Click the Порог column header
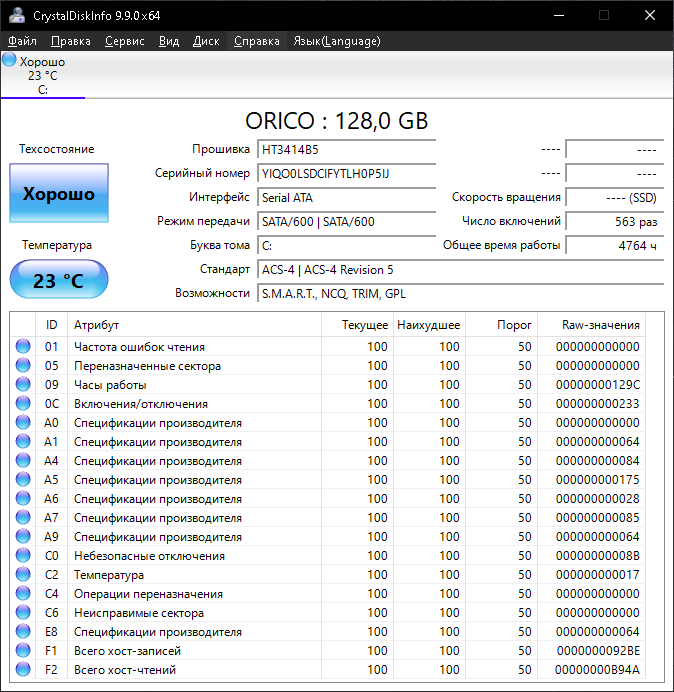674x692 pixels. tap(501, 325)
